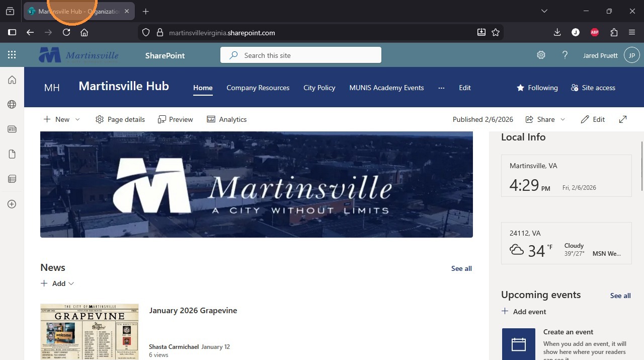Open the Share dropdown

point(545,119)
